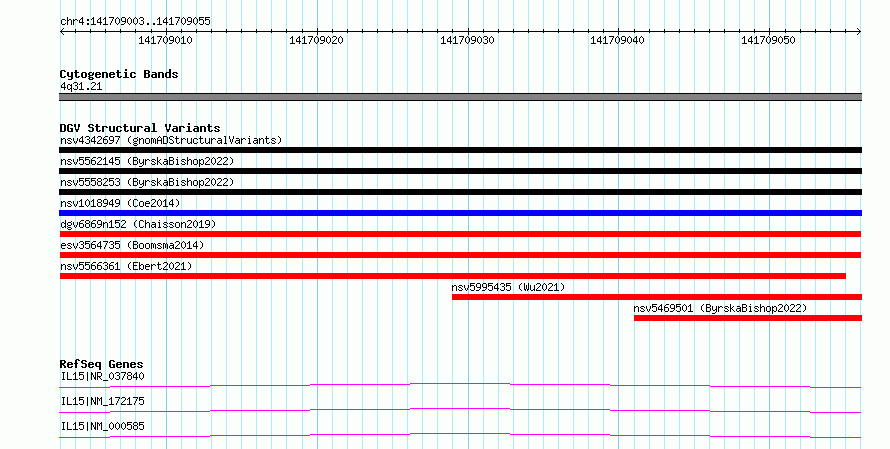Click the blue bar for nsv1018949

(x=460, y=213)
